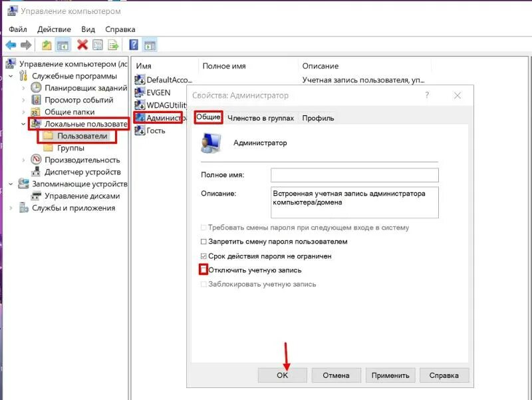Expand Производительность tree node
The height and width of the screenshot is (400, 532).
tap(23, 160)
